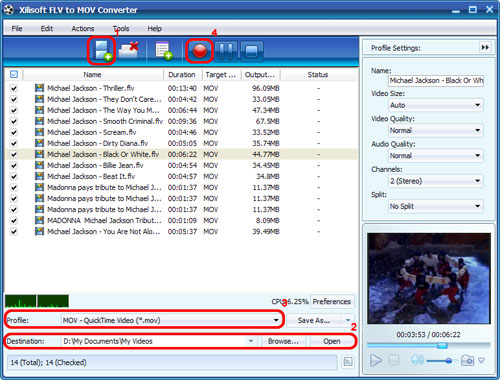Click the Remove file icon with red X
The image size is (500, 380).
[128, 50]
